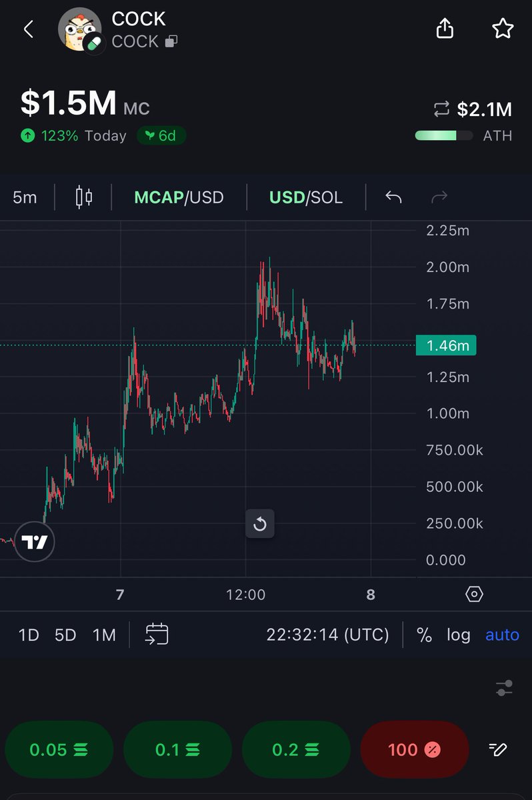Screen dimensions: 532x800
Task: Click the 123% Today change indicator
Action: (73, 135)
